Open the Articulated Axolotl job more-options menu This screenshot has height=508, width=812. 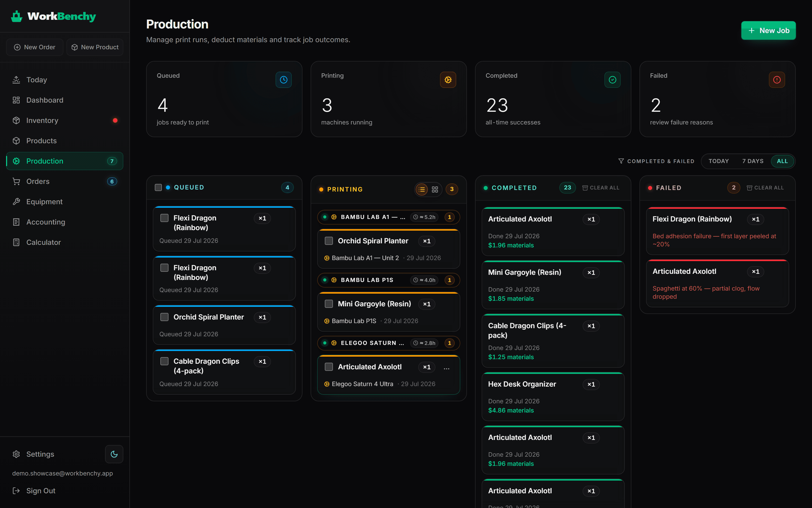(447, 368)
